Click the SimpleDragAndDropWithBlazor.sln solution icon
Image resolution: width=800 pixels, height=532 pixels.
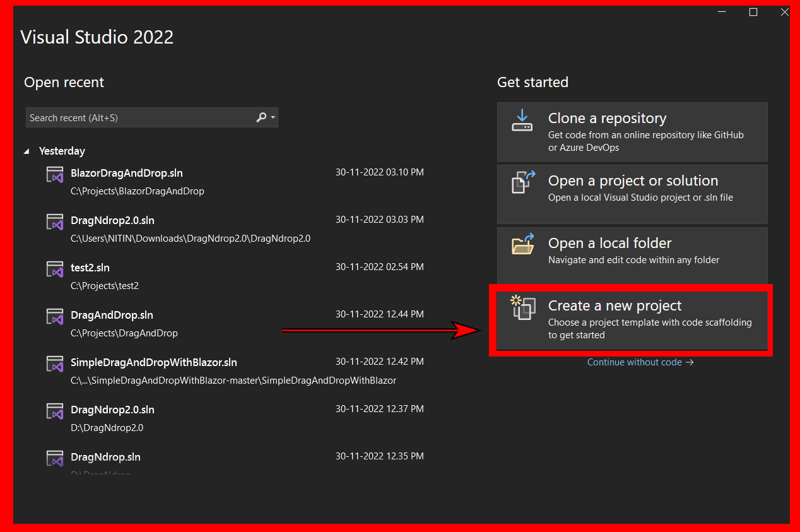pos(55,364)
